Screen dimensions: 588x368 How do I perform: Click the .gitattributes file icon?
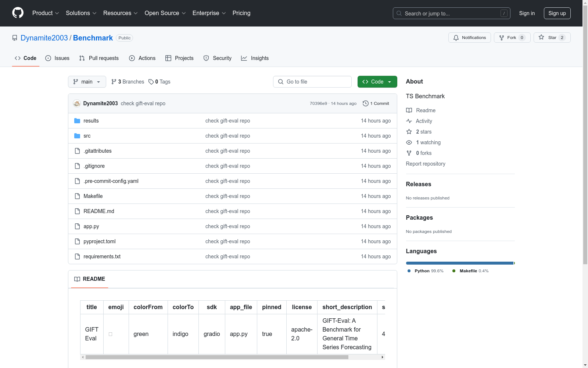[77, 151]
